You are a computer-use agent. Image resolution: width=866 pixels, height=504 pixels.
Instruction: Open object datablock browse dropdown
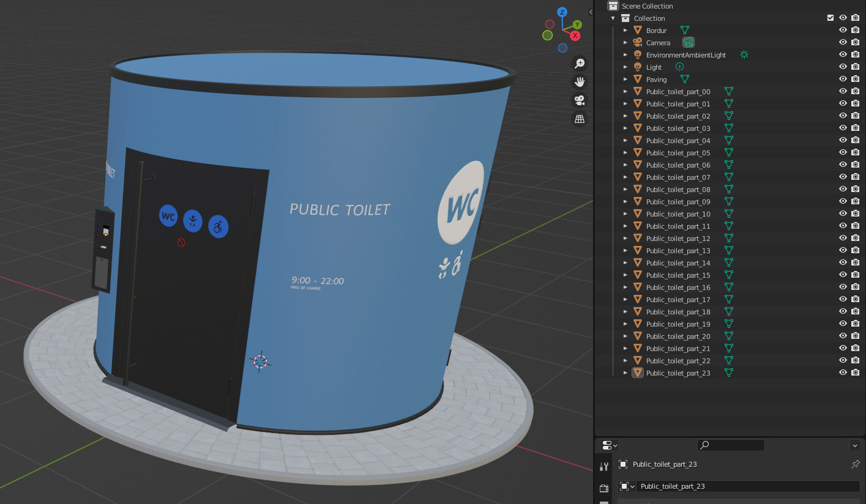(627, 486)
